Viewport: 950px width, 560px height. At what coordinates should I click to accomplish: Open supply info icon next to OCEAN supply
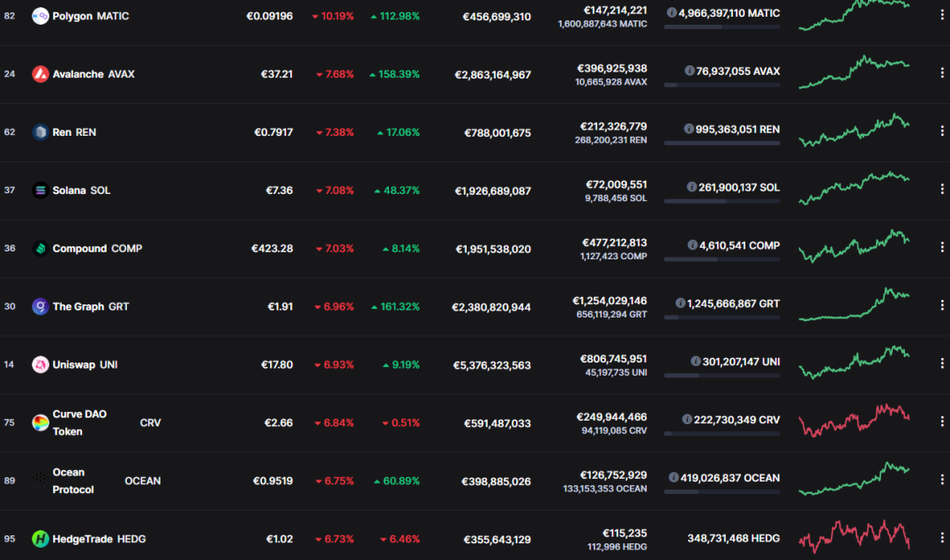[x=673, y=478]
